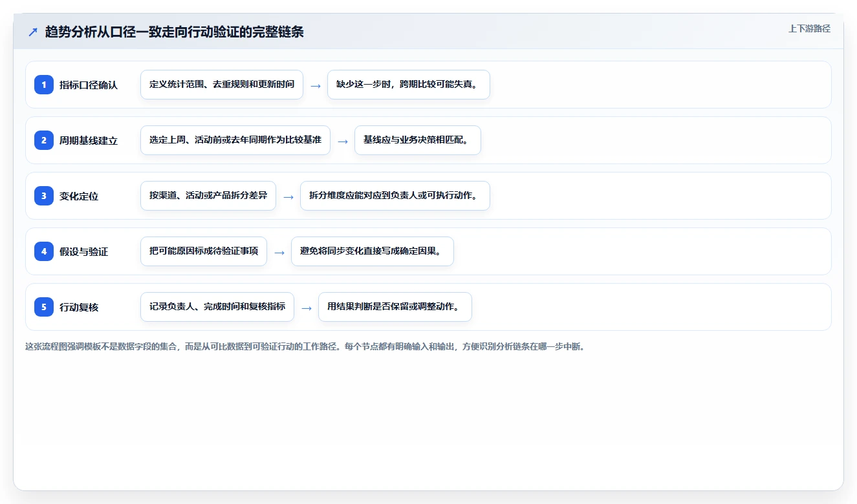Select the 指标口径确认 step label

coord(89,85)
